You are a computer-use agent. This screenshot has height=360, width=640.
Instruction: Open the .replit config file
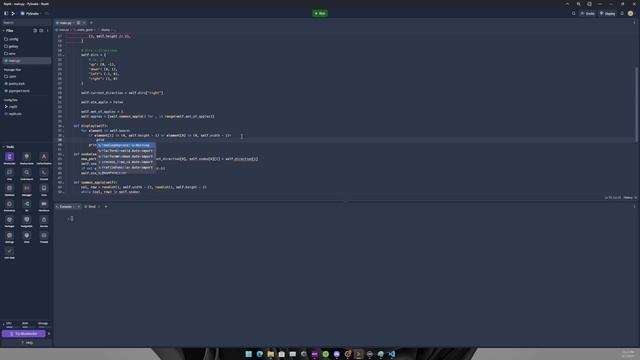coord(11,107)
